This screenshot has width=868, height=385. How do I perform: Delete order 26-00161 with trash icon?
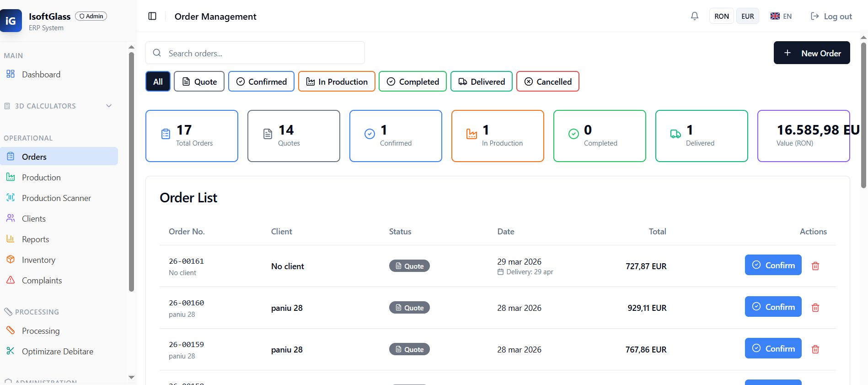tap(815, 266)
